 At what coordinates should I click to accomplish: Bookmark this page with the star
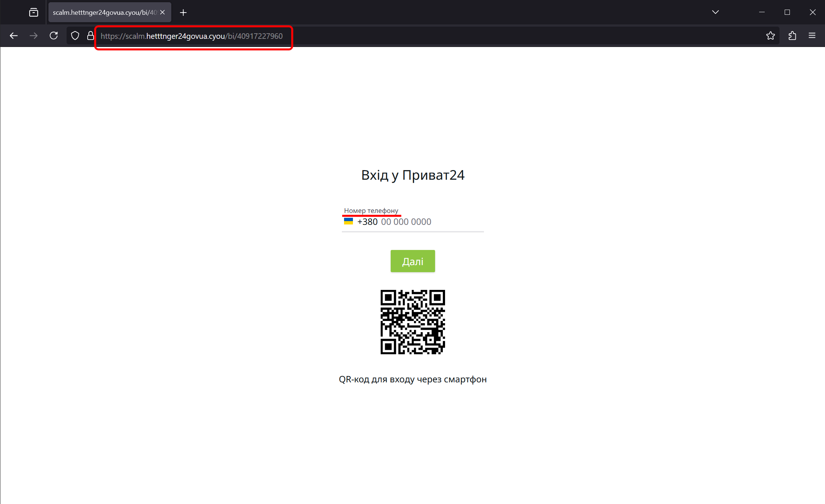(x=771, y=36)
